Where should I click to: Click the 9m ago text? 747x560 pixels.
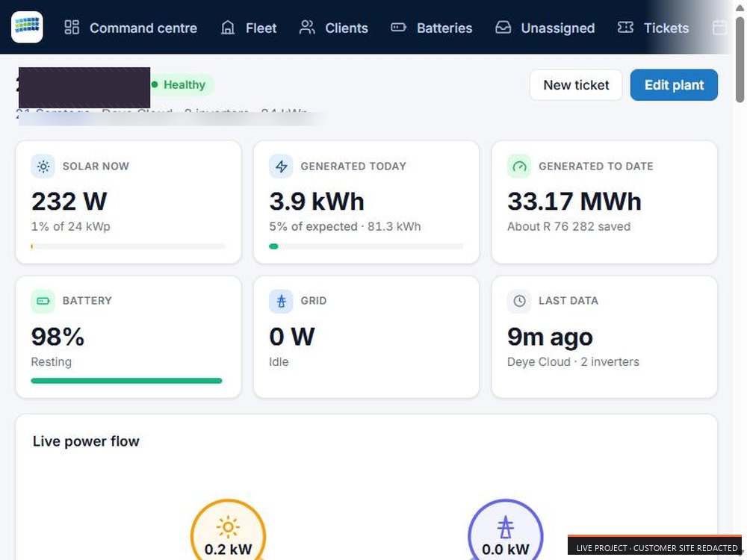click(551, 337)
